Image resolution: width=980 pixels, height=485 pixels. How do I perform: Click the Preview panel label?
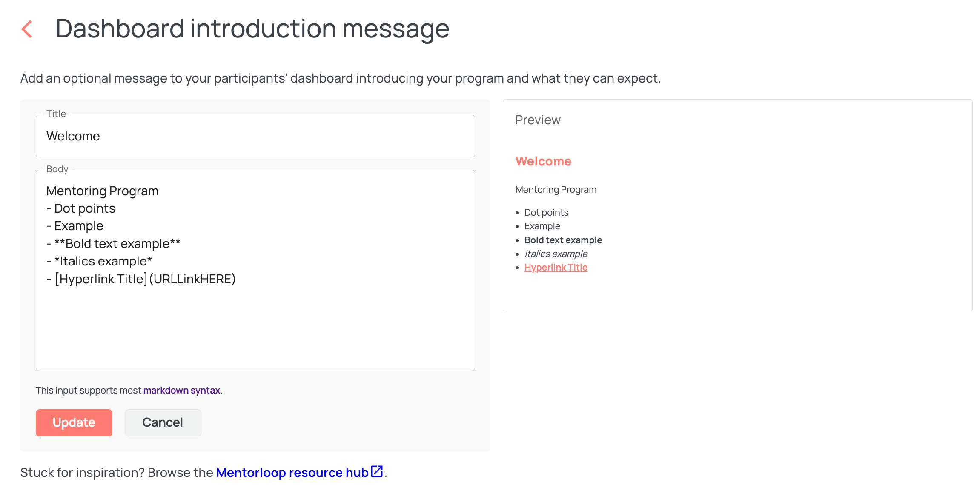coord(538,120)
